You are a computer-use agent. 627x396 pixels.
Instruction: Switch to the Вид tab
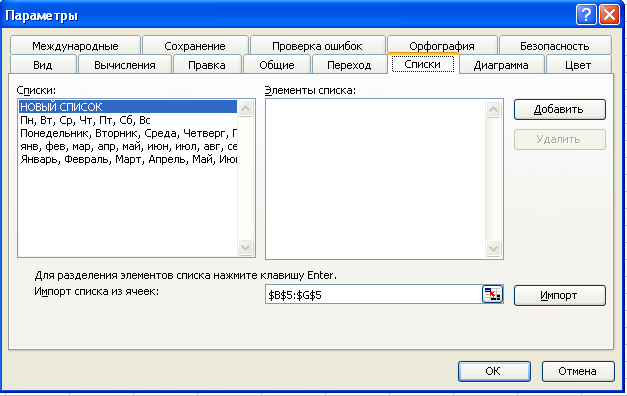[43, 64]
